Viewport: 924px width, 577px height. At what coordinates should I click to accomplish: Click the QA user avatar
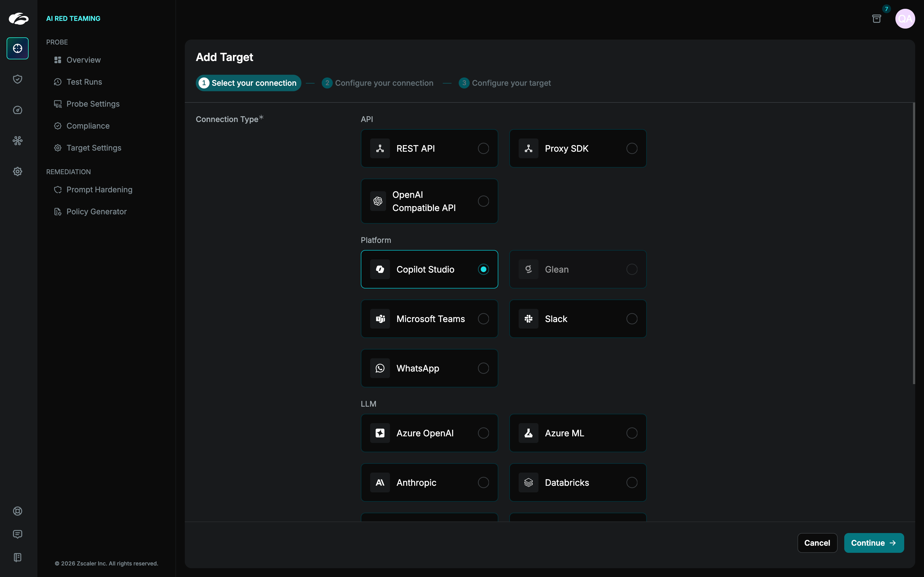(x=905, y=19)
